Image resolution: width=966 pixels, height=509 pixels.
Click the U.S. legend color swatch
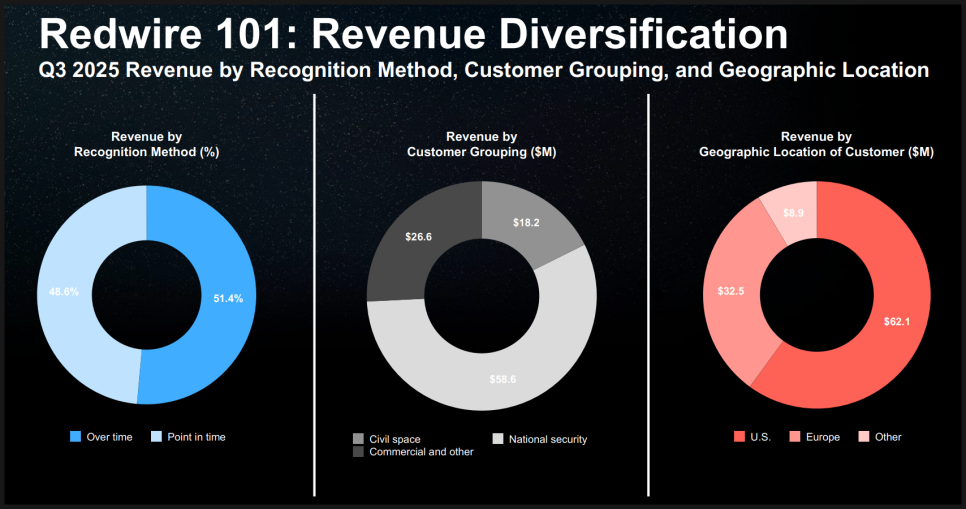[x=739, y=437]
